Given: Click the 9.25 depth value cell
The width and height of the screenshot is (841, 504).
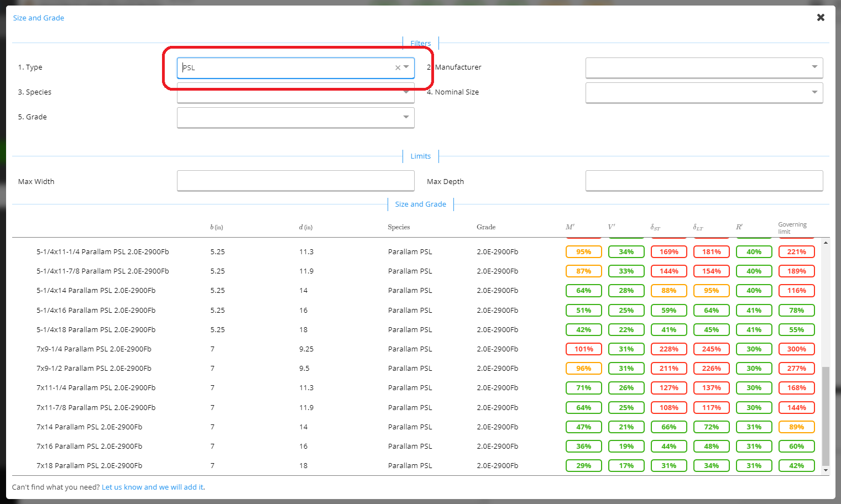Looking at the screenshot, I should point(306,349).
